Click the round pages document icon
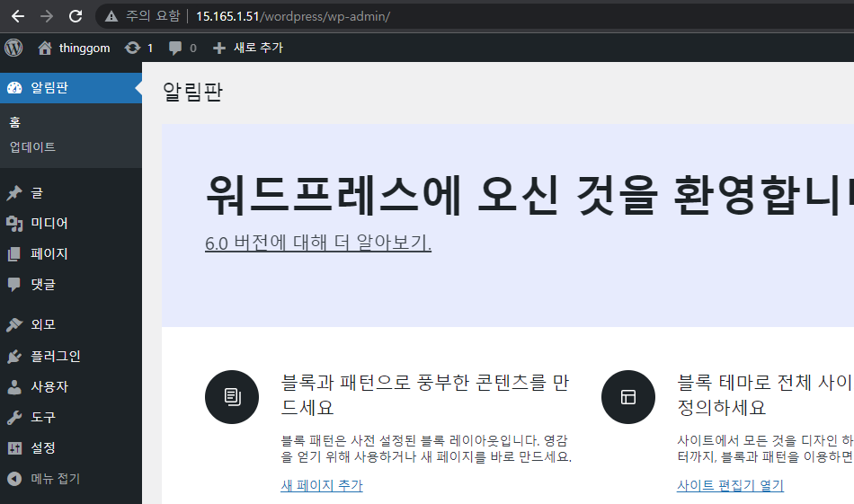Viewport: 854px width, 504px height. [232, 397]
